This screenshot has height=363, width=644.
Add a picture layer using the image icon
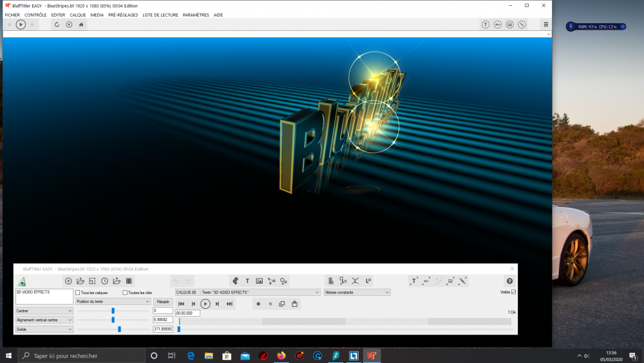point(260,281)
